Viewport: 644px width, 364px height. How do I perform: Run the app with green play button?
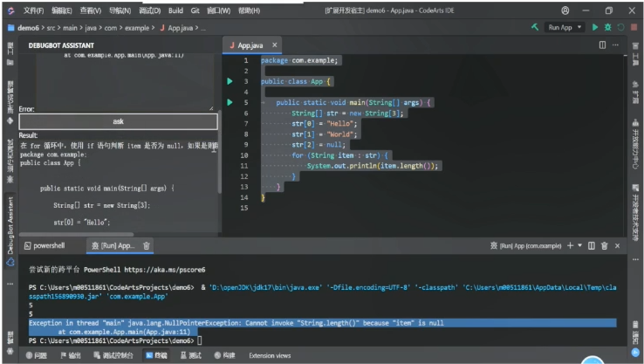tap(595, 27)
